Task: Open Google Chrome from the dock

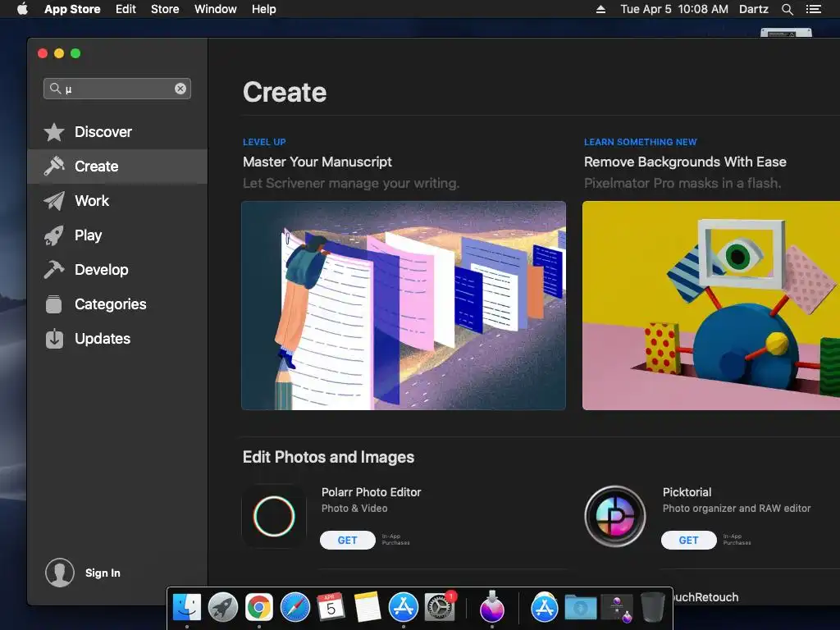Action: tap(259, 607)
